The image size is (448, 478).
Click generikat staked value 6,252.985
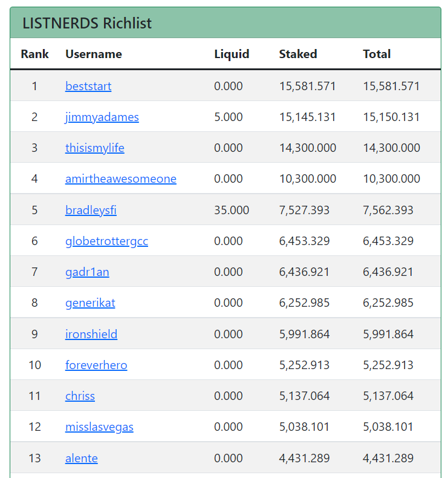point(304,303)
